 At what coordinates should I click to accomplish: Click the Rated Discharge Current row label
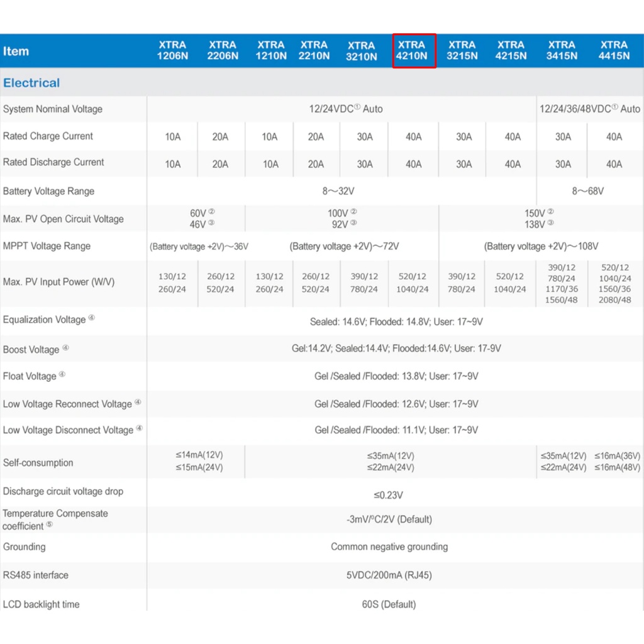coord(53,162)
